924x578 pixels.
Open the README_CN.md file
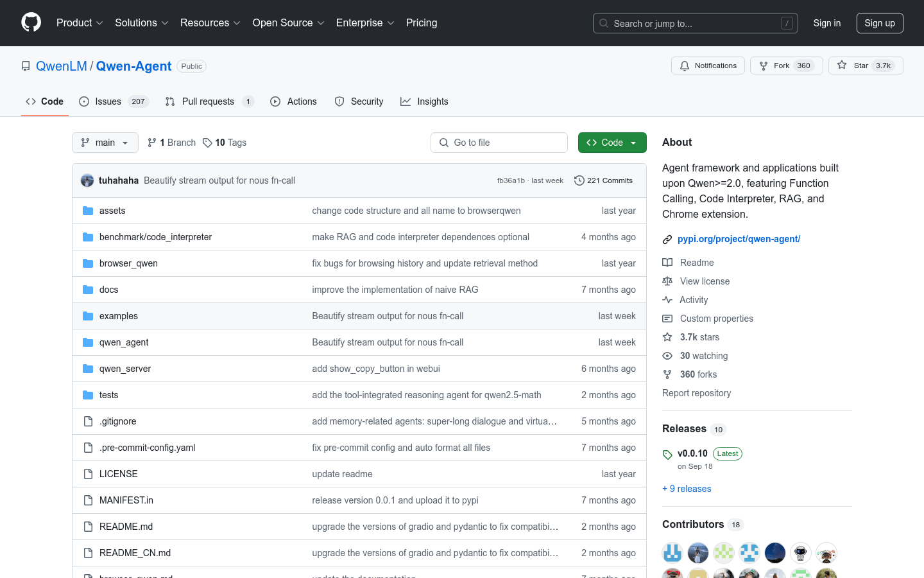[135, 553]
